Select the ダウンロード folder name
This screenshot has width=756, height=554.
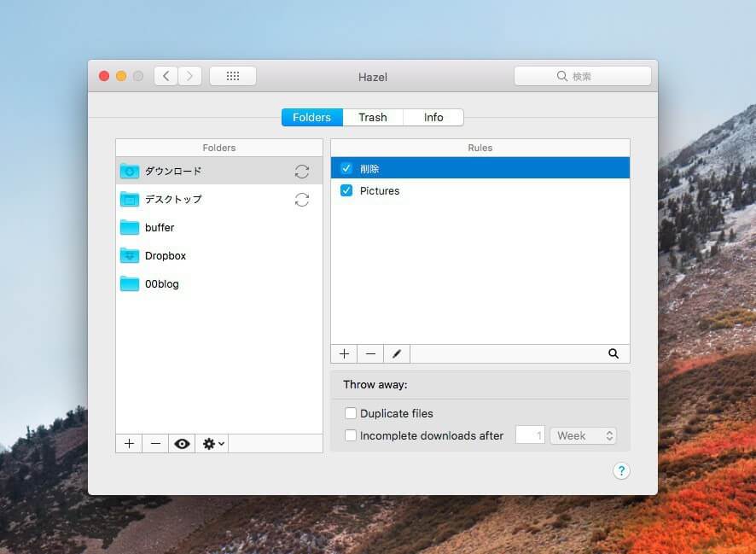pyautogui.click(x=173, y=172)
